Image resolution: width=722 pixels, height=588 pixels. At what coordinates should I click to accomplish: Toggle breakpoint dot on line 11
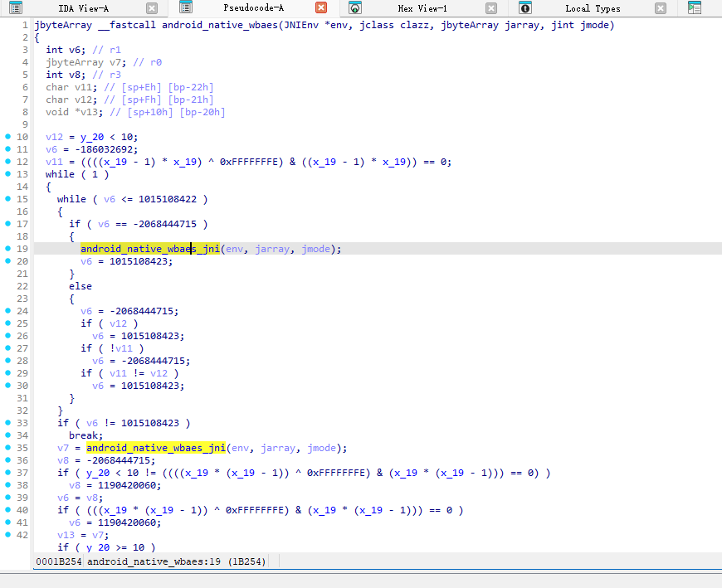7,149
